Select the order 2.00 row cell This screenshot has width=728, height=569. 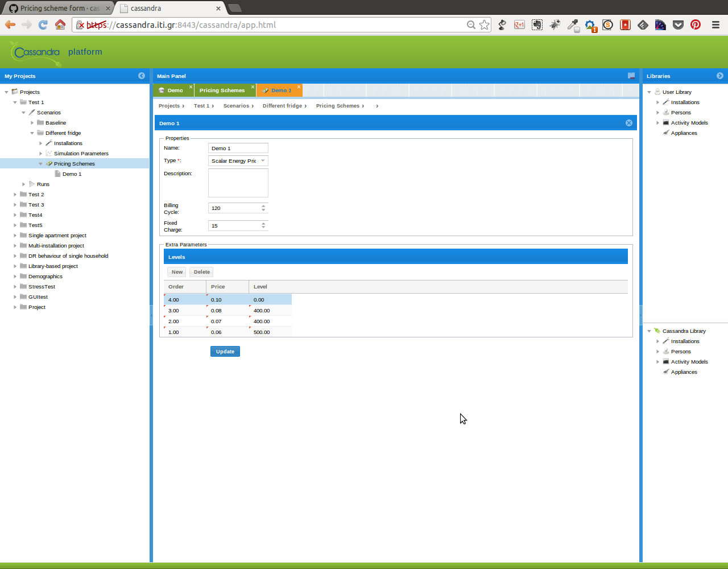click(185, 321)
